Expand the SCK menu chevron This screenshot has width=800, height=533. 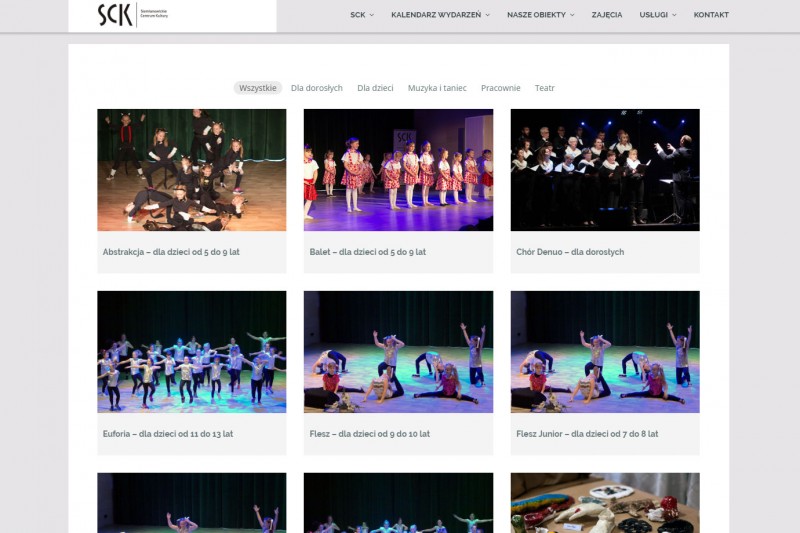coord(372,15)
